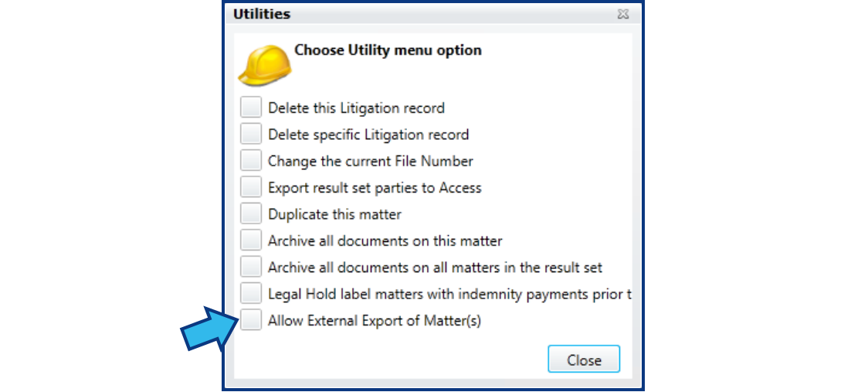Tick the Legal Hold label matters checkbox
Viewport: 868px width, 392px height.
click(251, 293)
